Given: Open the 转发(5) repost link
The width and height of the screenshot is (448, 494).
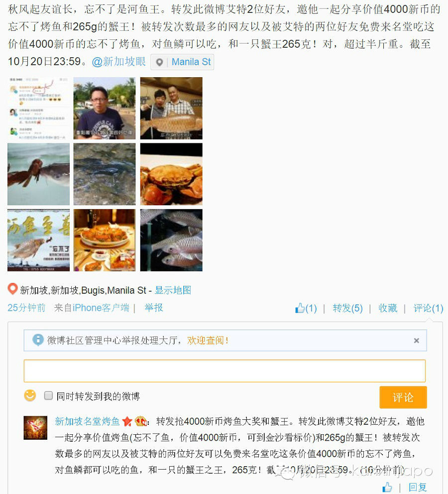Looking at the screenshot, I should (347, 308).
